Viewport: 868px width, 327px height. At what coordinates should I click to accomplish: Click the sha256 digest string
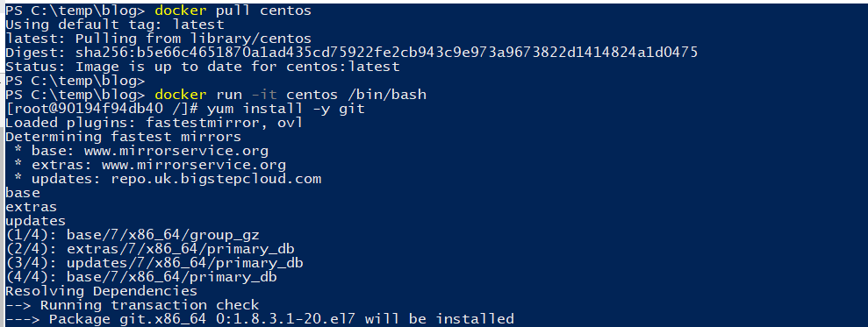pyautogui.click(x=386, y=53)
